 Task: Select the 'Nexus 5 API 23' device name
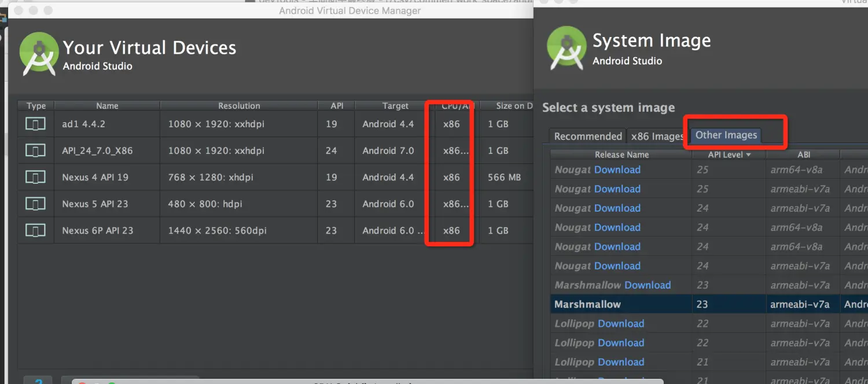(95, 204)
